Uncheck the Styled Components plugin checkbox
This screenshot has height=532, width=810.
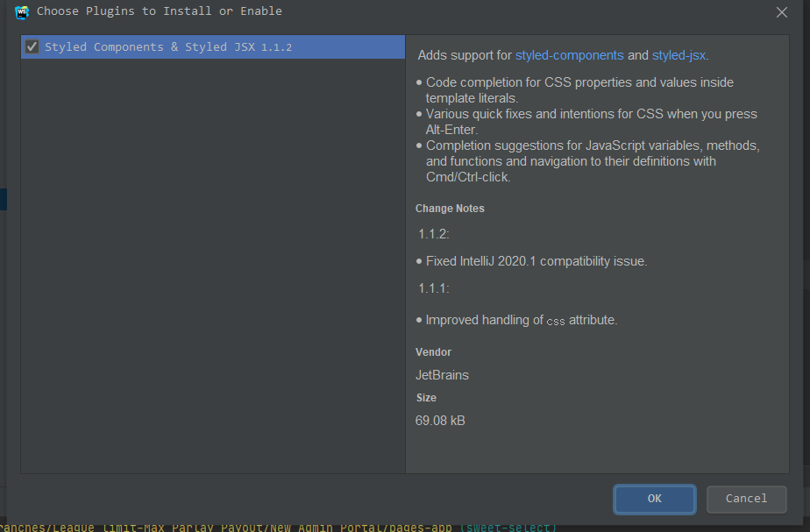coord(32,47)
